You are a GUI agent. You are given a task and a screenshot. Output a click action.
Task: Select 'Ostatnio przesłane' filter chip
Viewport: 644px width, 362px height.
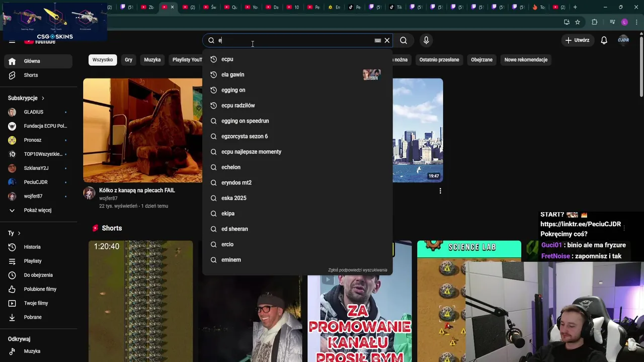[439, 60]
